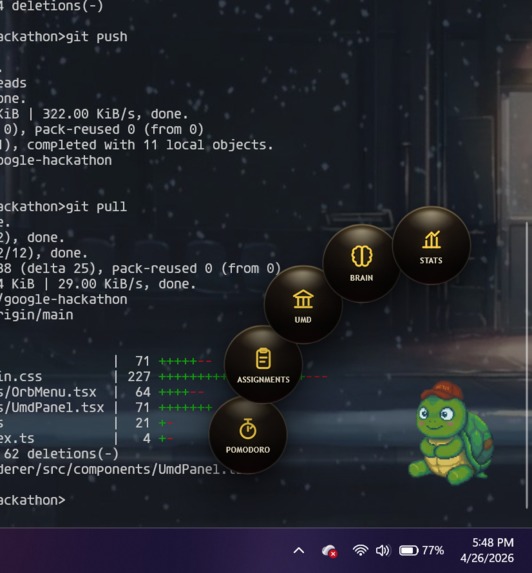Click the 's/OrbMenu.tsx' file name
The height and width of the screenshot is (573, 532).
coord(48,392)
